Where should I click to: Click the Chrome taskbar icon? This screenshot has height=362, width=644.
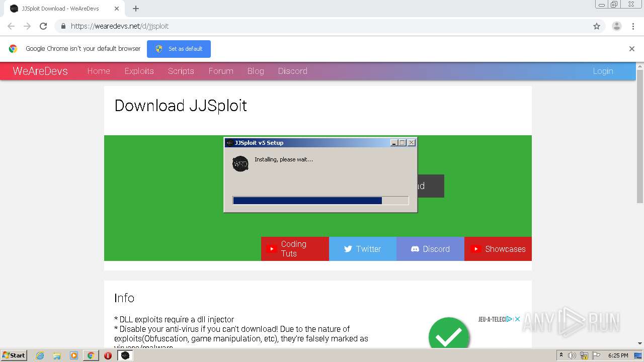coord(91,355)
